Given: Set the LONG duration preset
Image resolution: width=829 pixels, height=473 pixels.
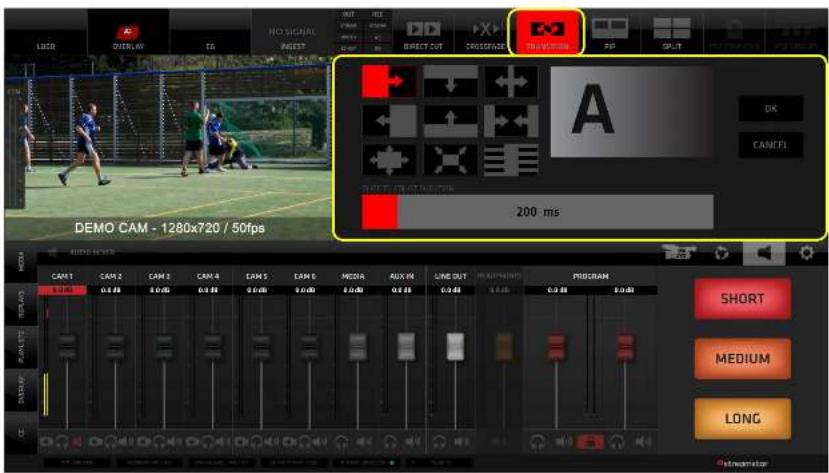Looking at the screenshot, I should coord(742,419).
